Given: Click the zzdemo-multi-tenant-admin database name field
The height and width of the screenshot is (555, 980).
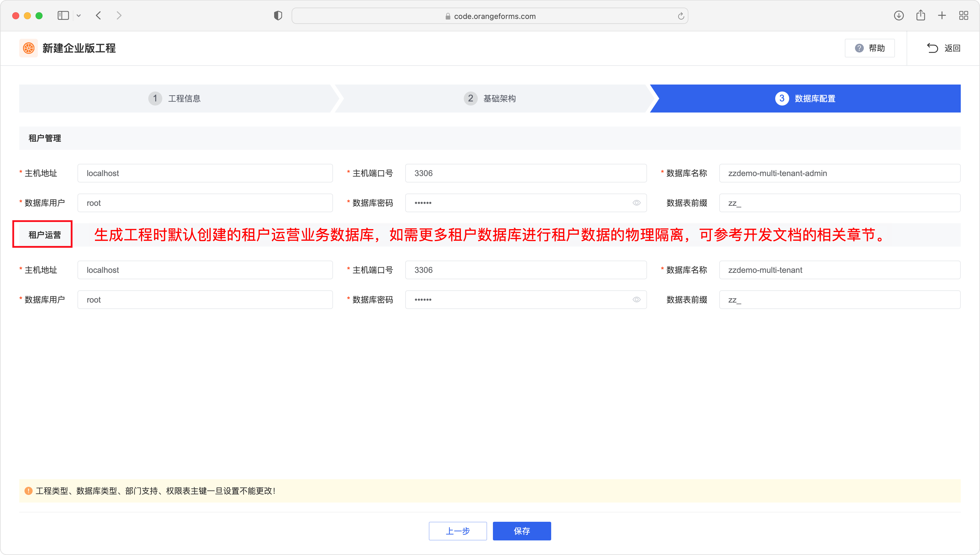Looking at the screenshot, I should point(840,173).
